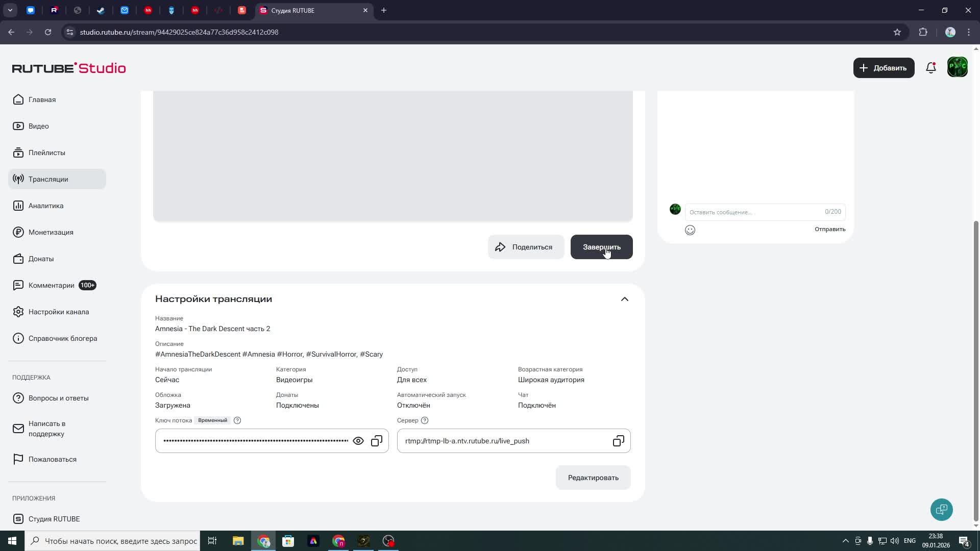Collapse the Настройки трансляции section

(x=624, y=299)
